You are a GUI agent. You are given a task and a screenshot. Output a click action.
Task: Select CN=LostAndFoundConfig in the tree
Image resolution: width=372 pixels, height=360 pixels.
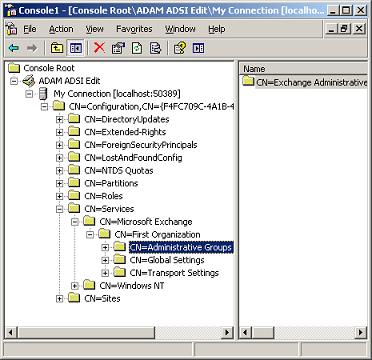pos(133,158)
